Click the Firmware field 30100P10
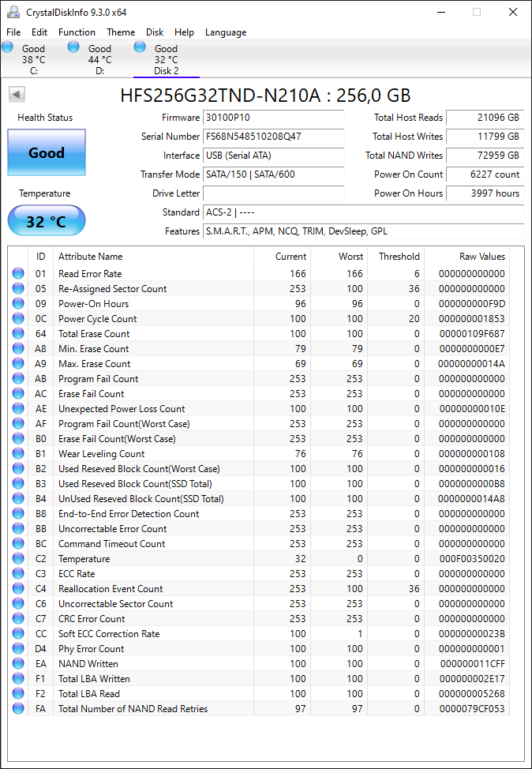 (274, 118)
